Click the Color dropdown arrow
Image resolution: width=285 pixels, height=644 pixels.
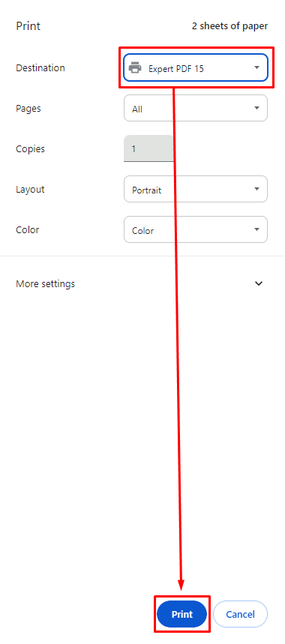(x=256, y=229)
